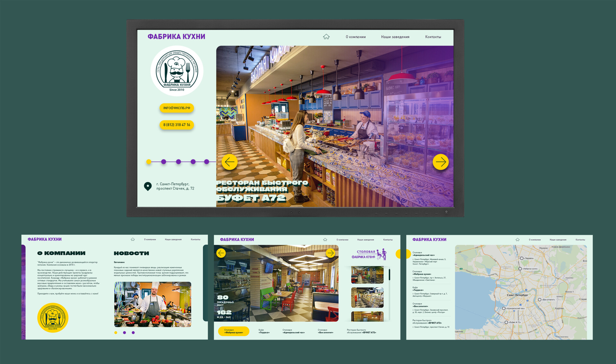The height and width of the screenshot is (364, 616).
Task: Click INFO@ФКСПБ.РФ yellow email button
Action: (176, 108)
